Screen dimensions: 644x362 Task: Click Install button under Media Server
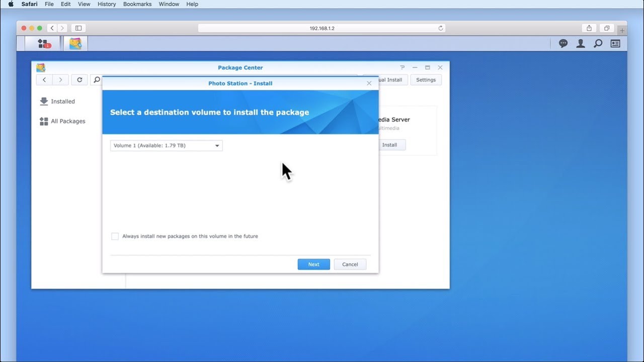tap(389, 145)
